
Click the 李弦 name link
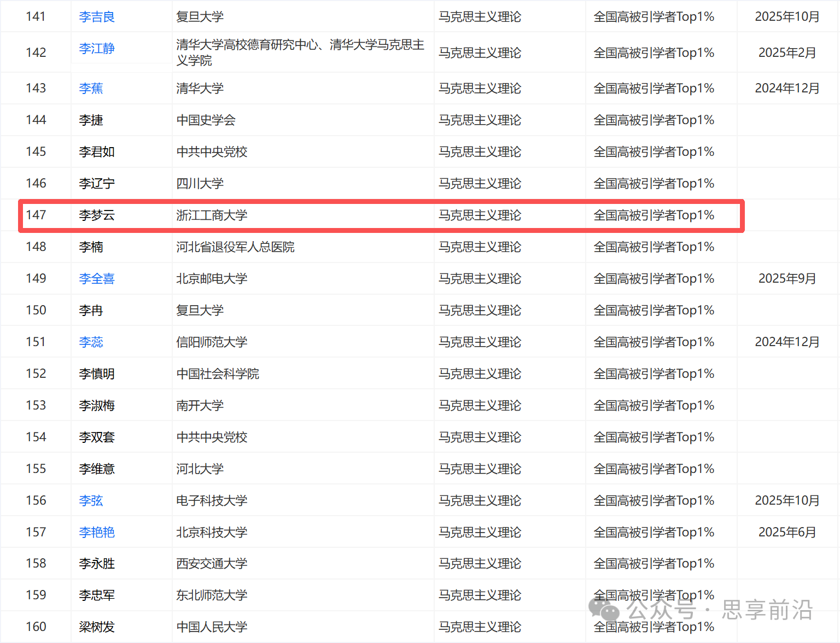click(91, 501)
